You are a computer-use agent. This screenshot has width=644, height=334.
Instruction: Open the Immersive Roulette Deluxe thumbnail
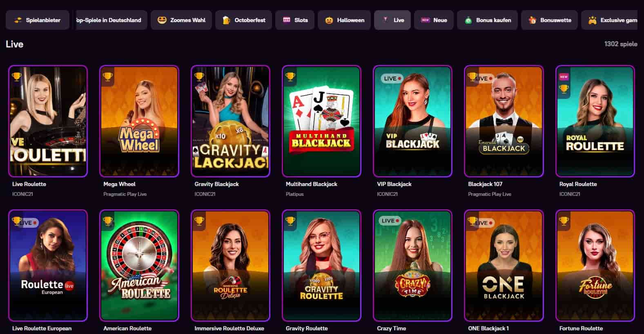(x=230, y=266)
